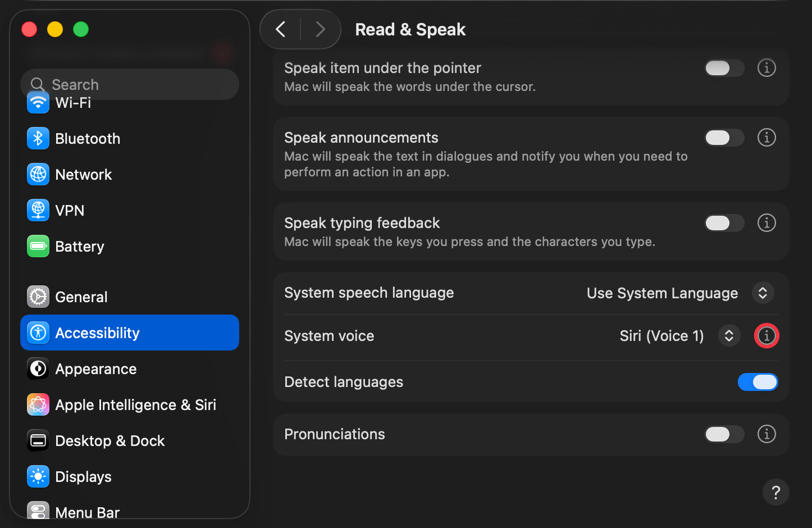Open Displays settings from sidebar

(x=130, y=477)
